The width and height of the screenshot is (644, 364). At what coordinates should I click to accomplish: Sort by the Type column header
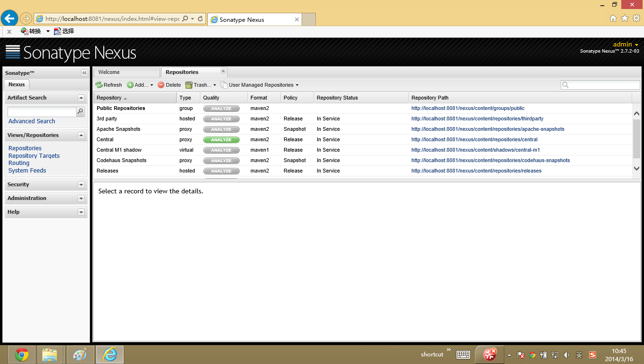pyautogui.click(x=188, y=98)
